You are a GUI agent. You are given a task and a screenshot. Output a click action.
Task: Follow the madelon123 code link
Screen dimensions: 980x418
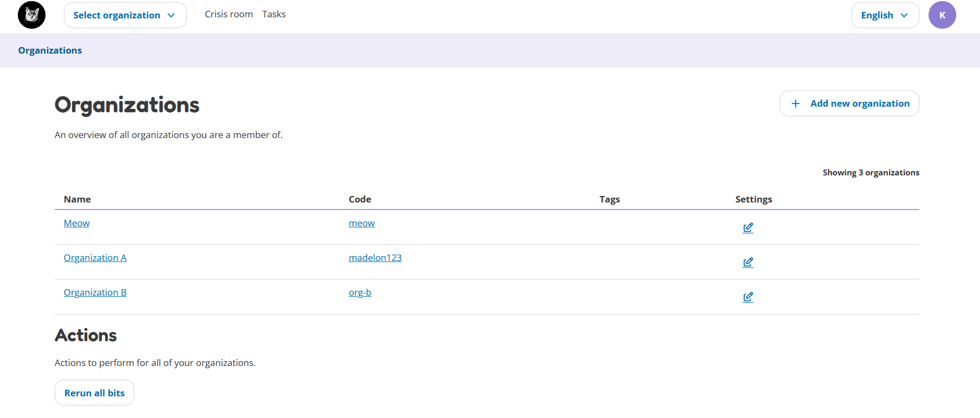375,258
